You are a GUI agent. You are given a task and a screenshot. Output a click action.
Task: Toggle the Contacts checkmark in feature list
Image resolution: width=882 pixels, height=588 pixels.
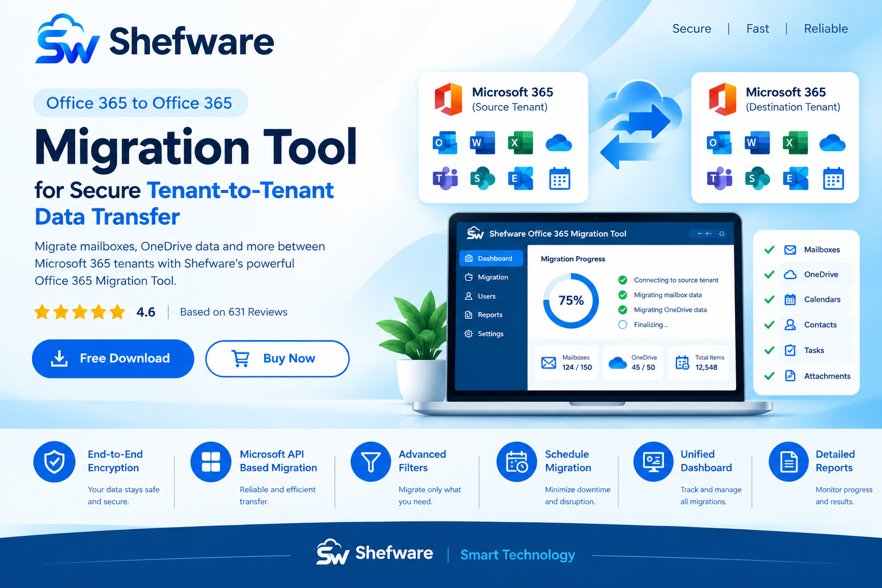click(769, 325)
